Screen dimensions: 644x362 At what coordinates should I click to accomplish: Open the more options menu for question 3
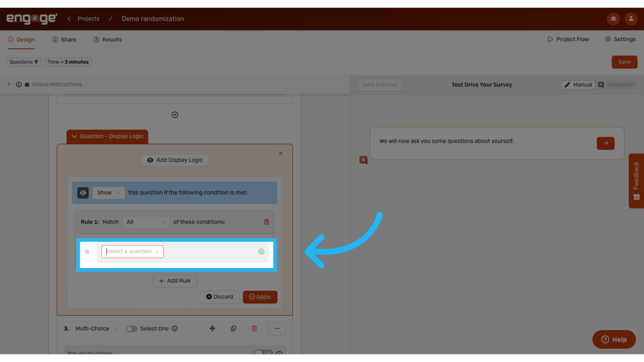coord(277,329)
